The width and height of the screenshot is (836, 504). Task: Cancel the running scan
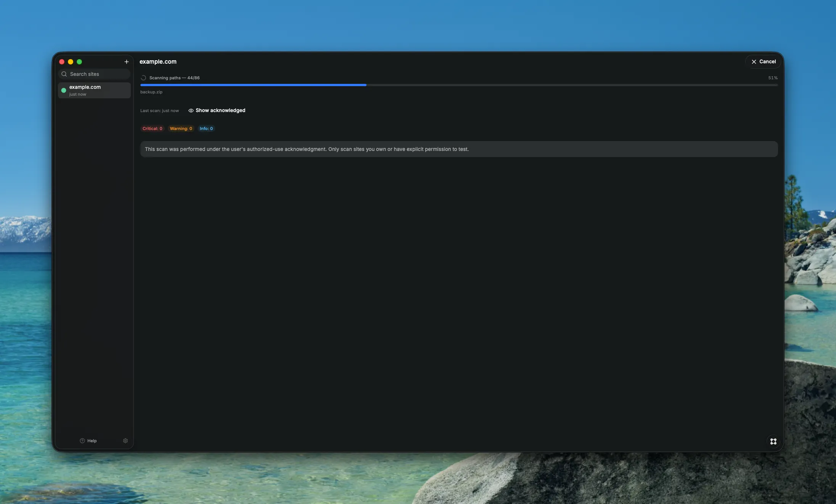(x=763, y=61)
